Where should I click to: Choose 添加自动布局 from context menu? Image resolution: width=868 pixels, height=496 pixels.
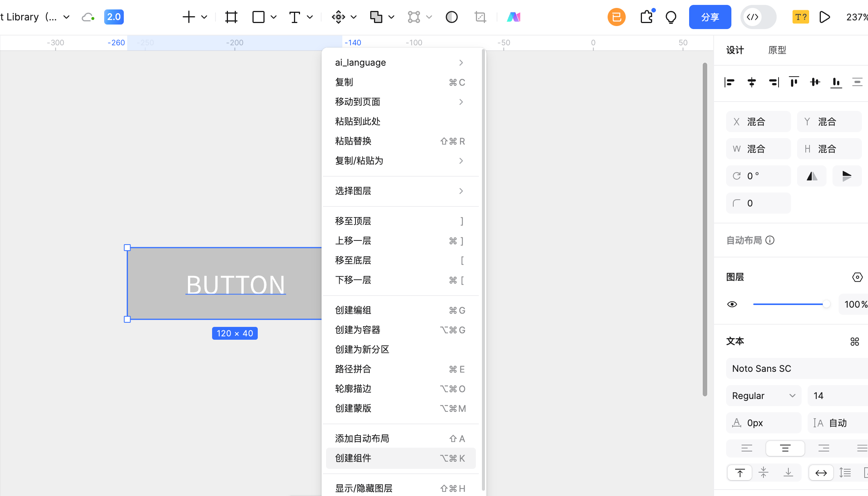point(401,439)
